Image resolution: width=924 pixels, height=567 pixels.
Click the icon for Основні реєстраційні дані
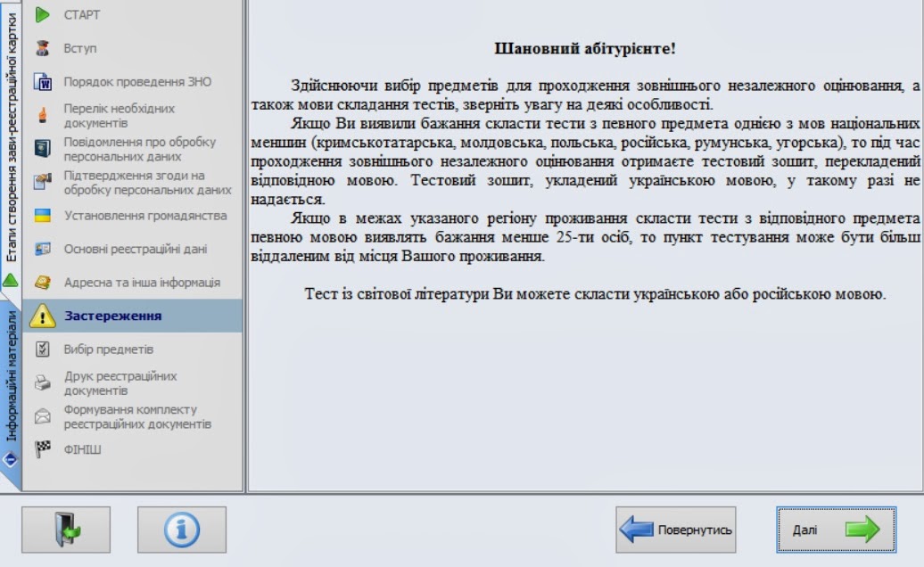[x=43, y=249]
